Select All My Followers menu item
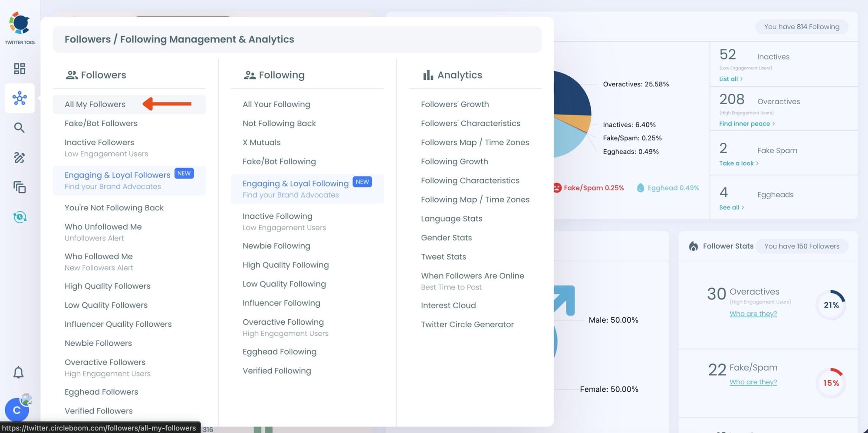 [x=95, y=104]
